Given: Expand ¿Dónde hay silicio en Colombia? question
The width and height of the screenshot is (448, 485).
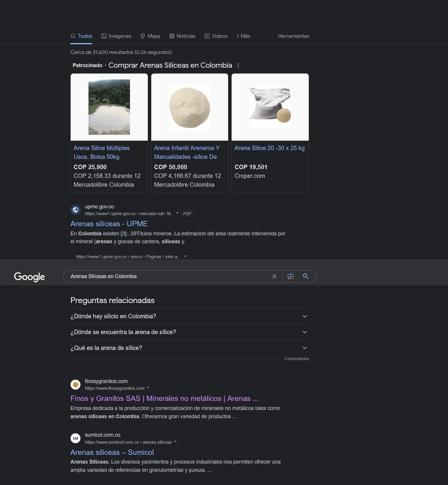Looking at the screenshot, I should point(190,316).
